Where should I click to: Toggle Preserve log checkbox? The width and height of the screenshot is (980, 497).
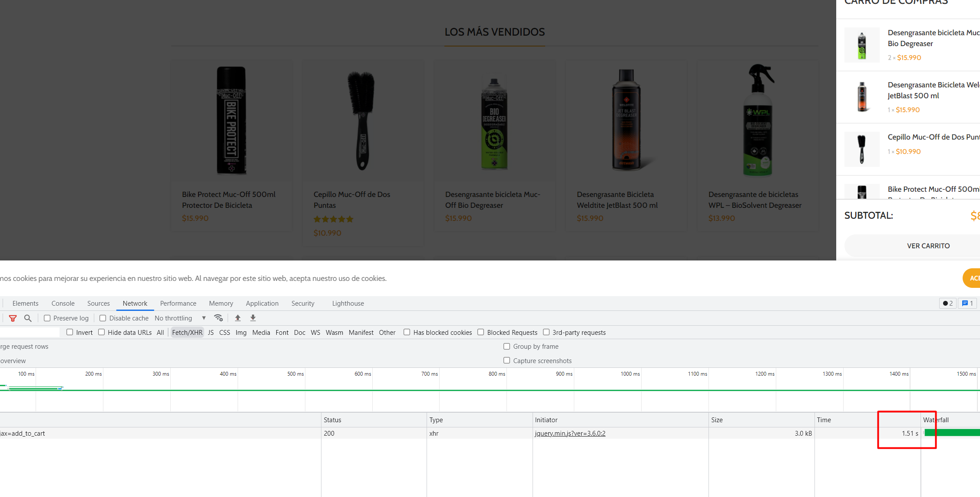point(47,318)
